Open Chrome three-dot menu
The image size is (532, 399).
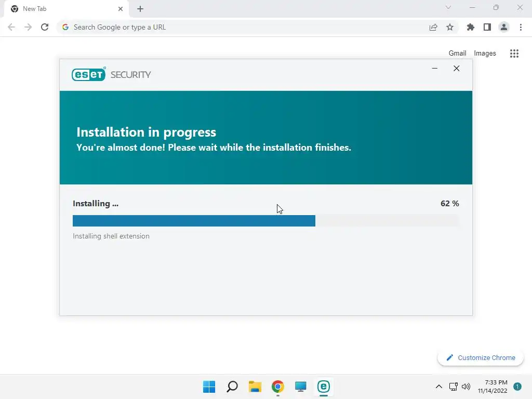tap(521, 27)
